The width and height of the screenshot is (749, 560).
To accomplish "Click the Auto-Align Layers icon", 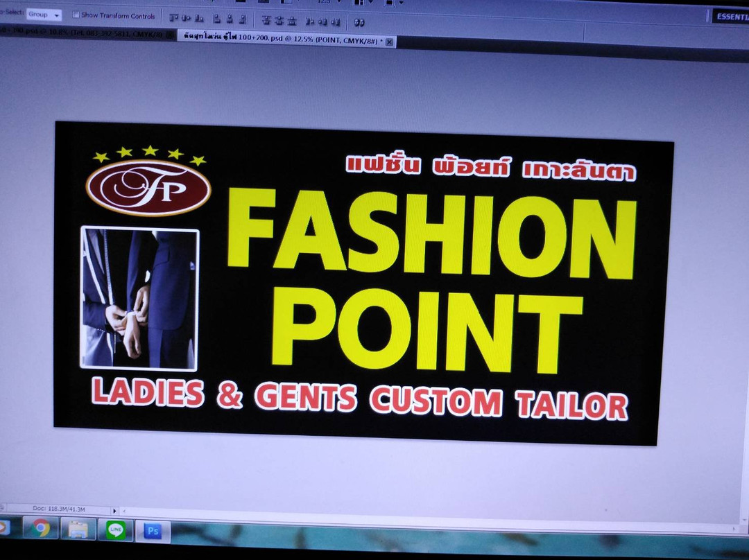I will click(359, 20).
